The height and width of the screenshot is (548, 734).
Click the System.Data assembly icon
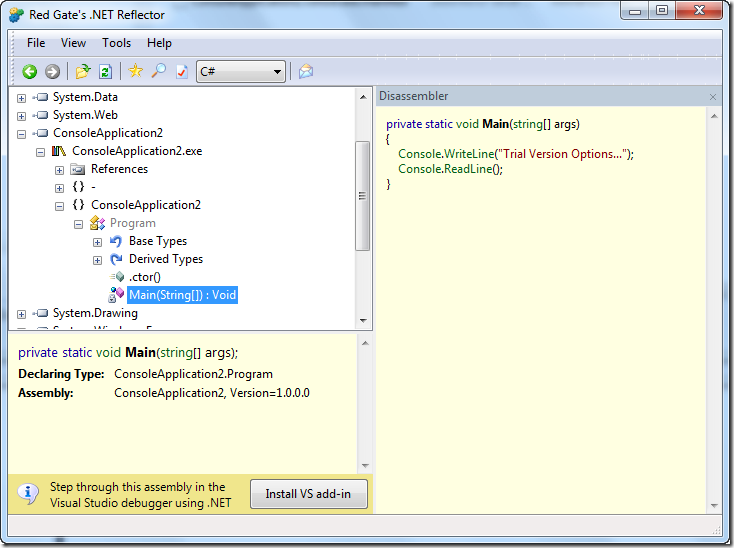click(41, 97)
